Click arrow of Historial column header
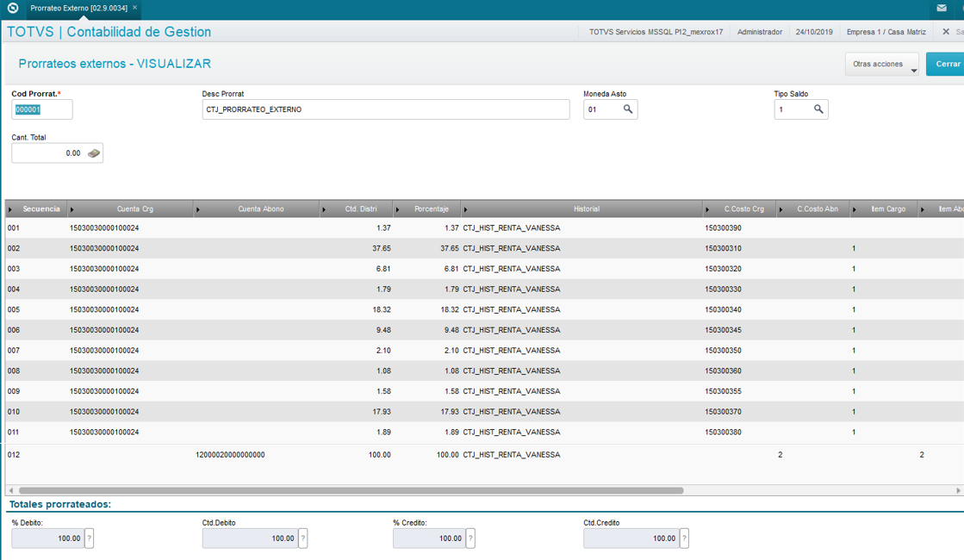 (x=465, y=209)
